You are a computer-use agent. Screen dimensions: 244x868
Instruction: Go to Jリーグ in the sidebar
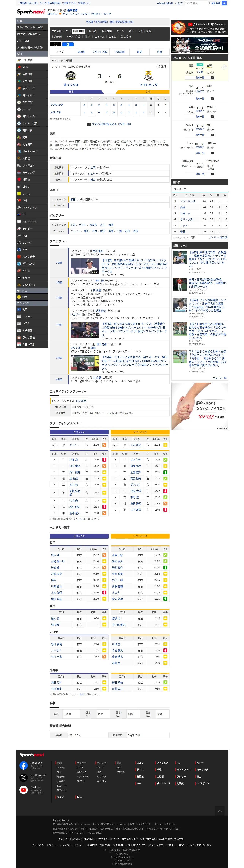coord(32,109)
